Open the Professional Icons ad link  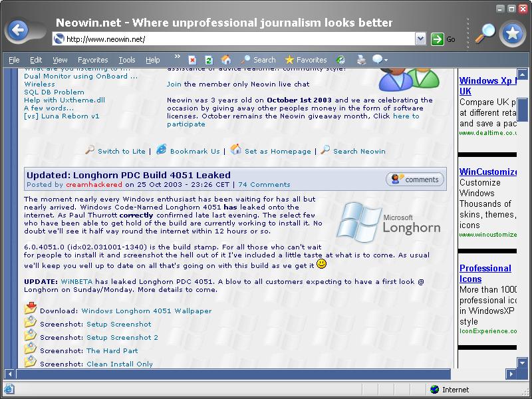(485, 273)
